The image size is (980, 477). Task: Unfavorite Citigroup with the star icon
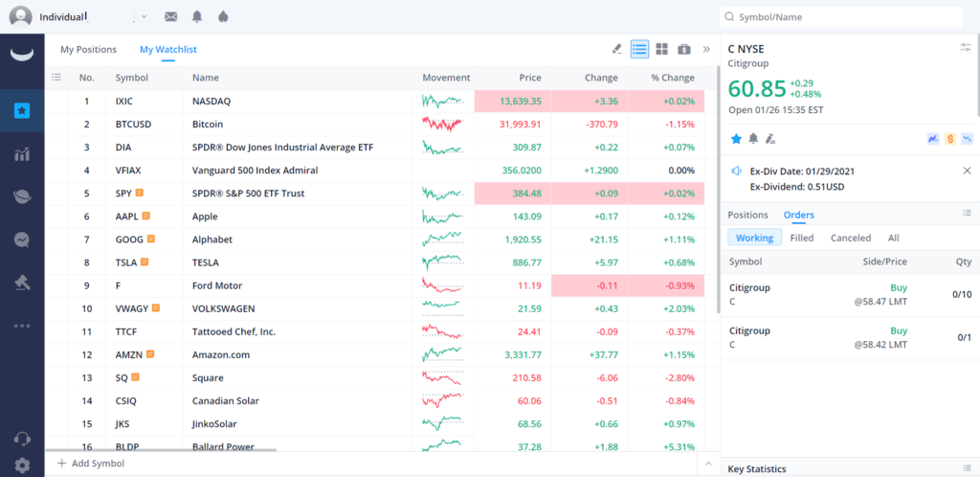[x=736, y=139]
